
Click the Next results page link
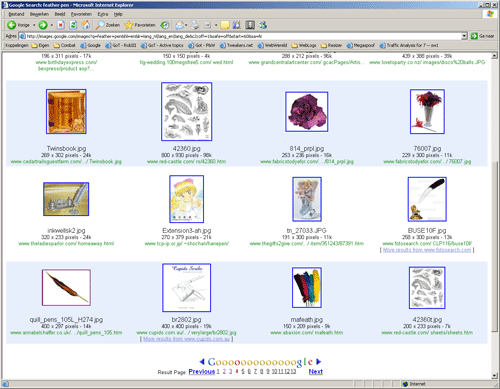315,372
